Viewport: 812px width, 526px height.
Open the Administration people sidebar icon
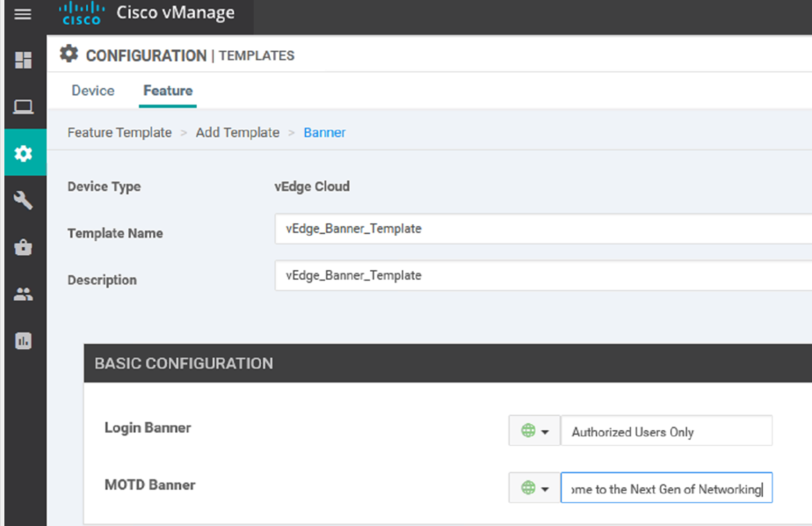pos(24,295)
